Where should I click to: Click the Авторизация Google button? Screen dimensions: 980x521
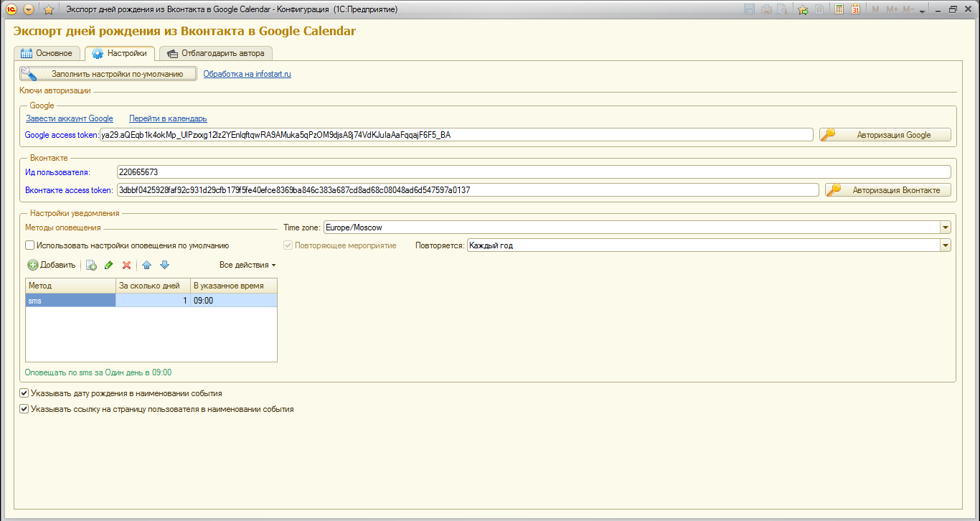click(885, 135)
